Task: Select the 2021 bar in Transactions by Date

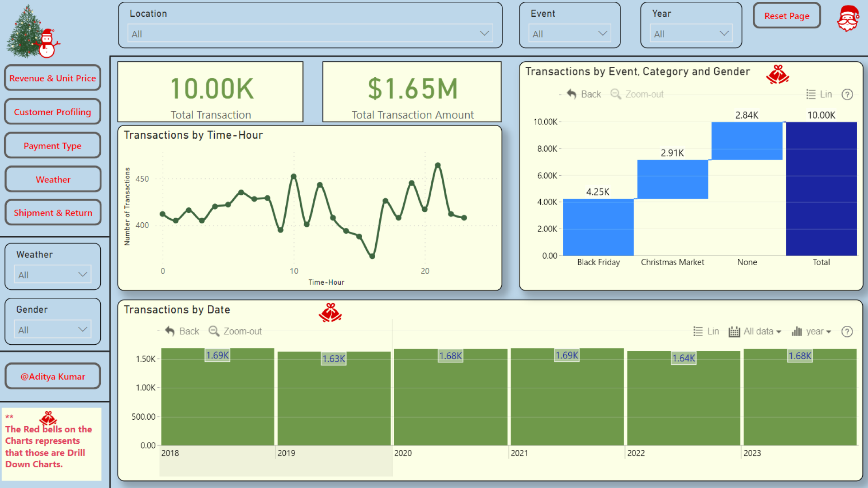Action: [x=567, y=397]
